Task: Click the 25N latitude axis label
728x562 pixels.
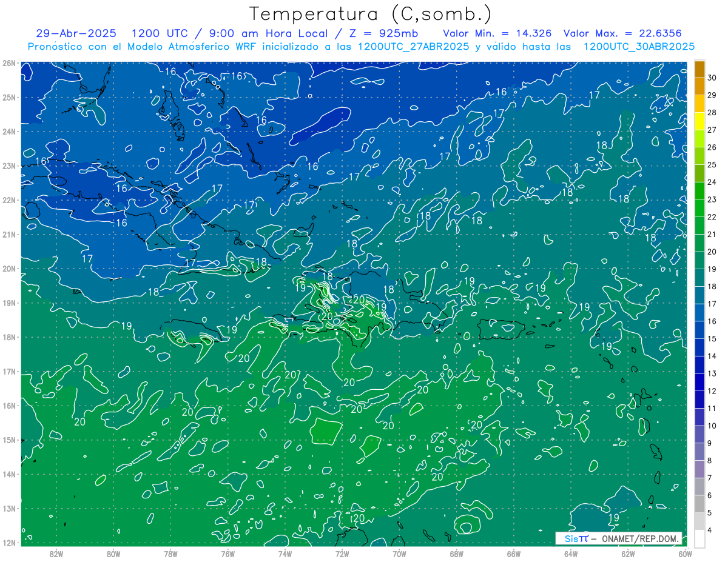Action: pos(9,97)
